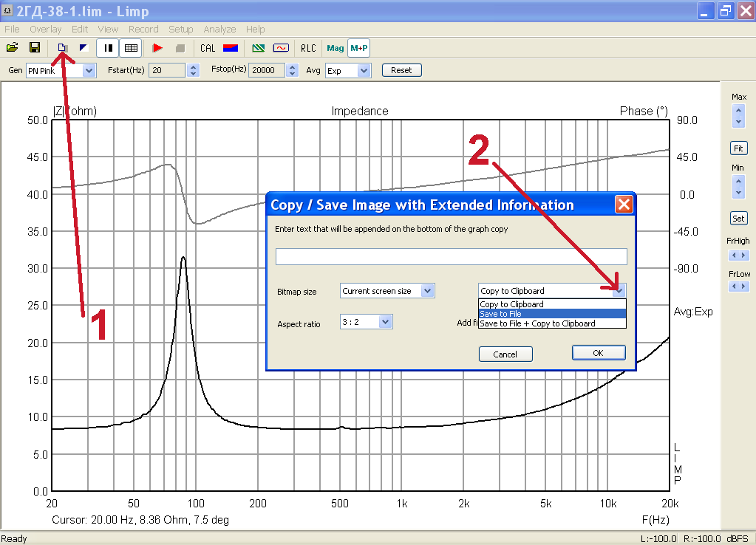Click the application icon in title bar

7,10
